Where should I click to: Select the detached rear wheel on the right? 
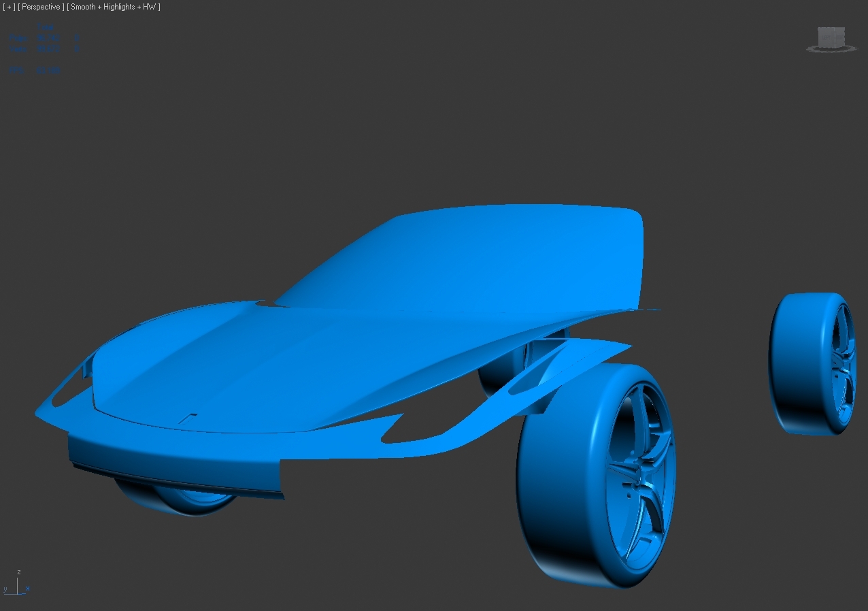pos(812,363)
